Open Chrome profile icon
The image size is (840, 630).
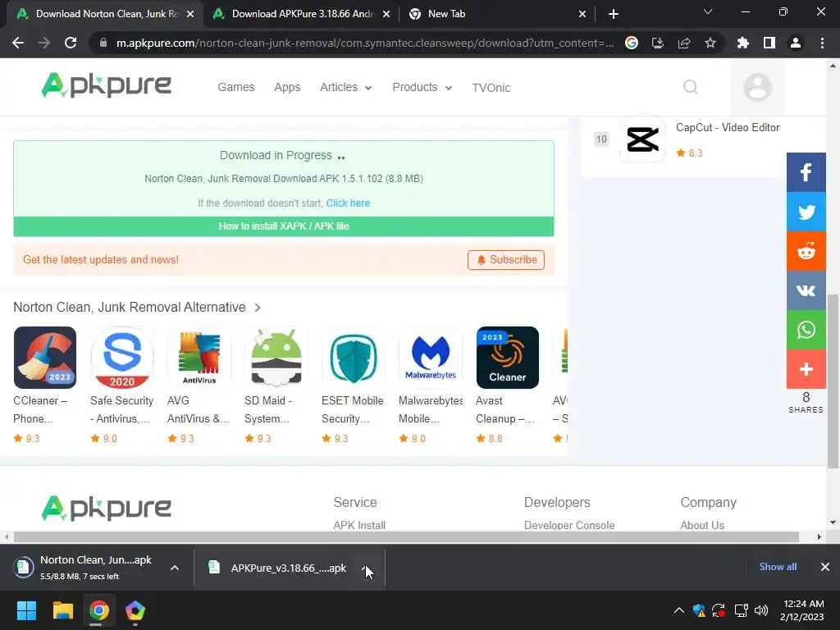796,43
